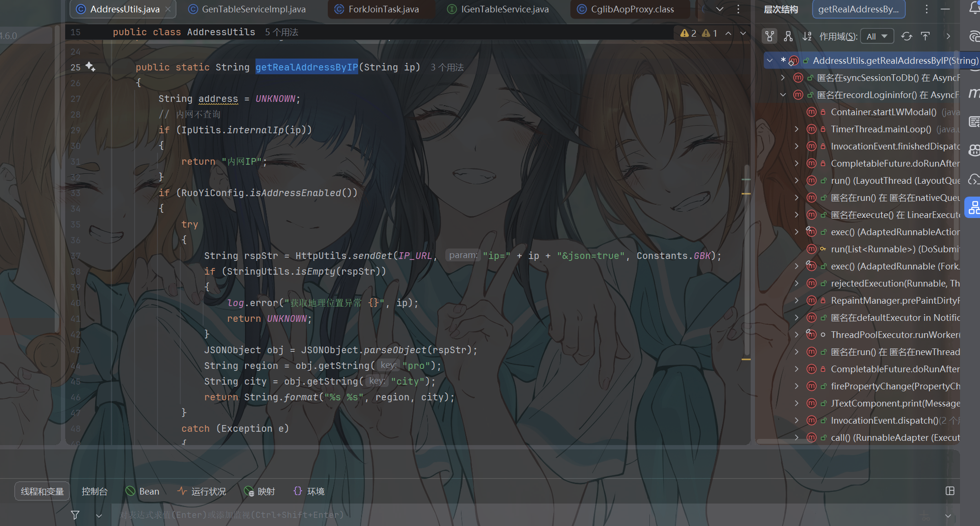Switch to the 控制台 console tab
This screenshot has width=980, height=526.
tap(95, 491)
